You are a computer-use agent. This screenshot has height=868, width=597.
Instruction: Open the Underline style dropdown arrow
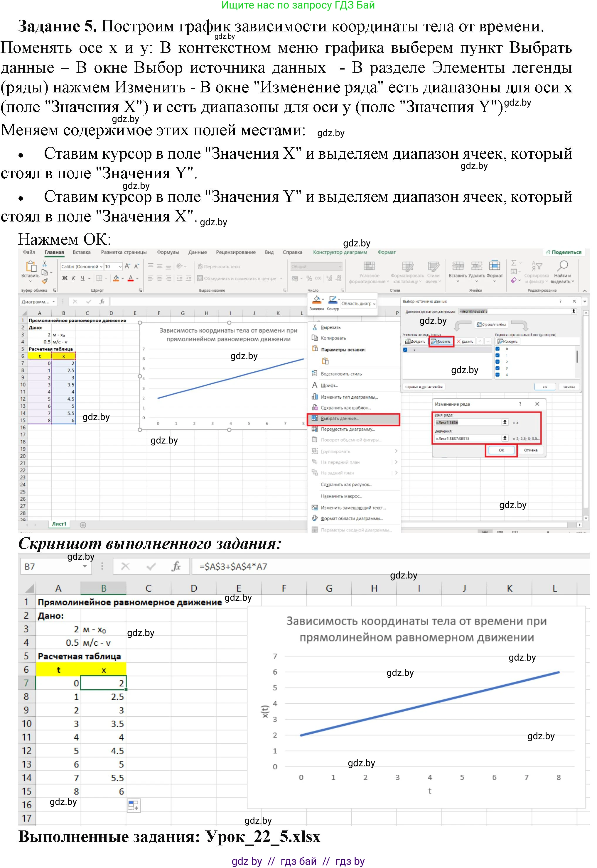[89, 278]
